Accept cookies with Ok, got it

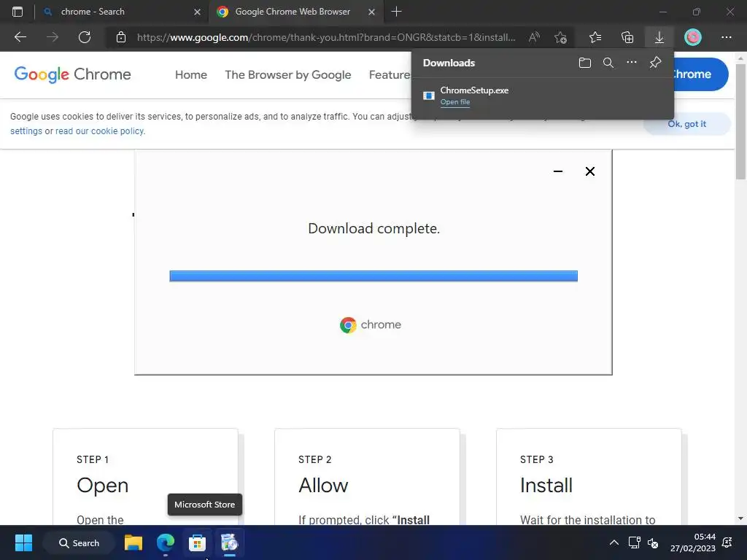[686, 124]
